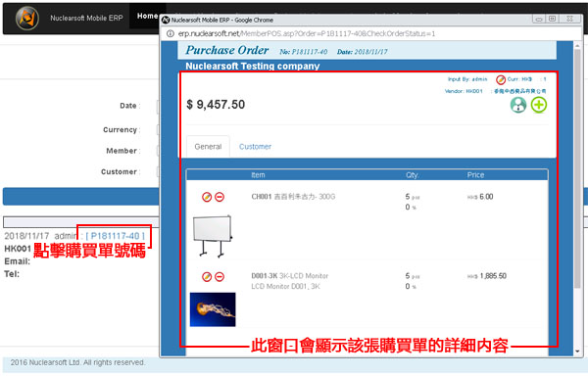The image size is (588, 376).
Task: Click the total amount $ 9,457.50
Action: pos(216,105)
